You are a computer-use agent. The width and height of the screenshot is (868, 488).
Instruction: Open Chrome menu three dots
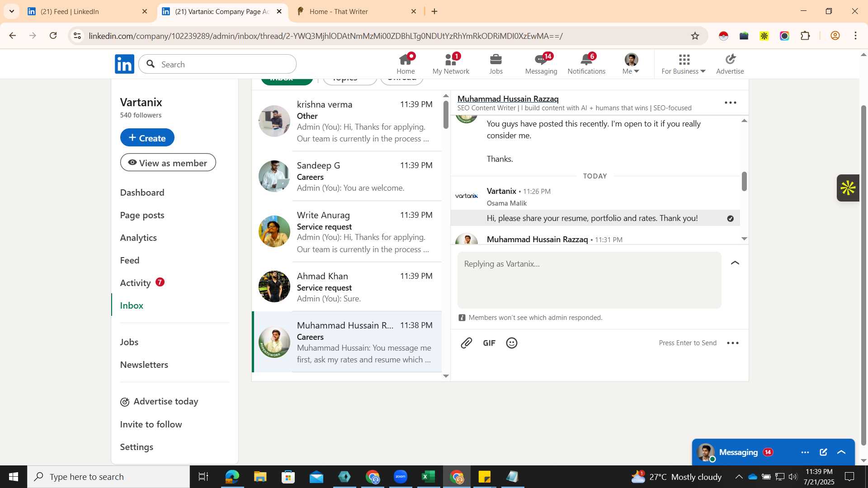(x=856, y=36)
